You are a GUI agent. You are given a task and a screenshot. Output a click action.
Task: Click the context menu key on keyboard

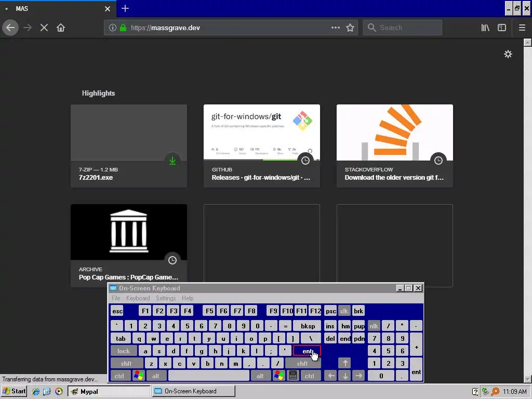pos(293,376)
